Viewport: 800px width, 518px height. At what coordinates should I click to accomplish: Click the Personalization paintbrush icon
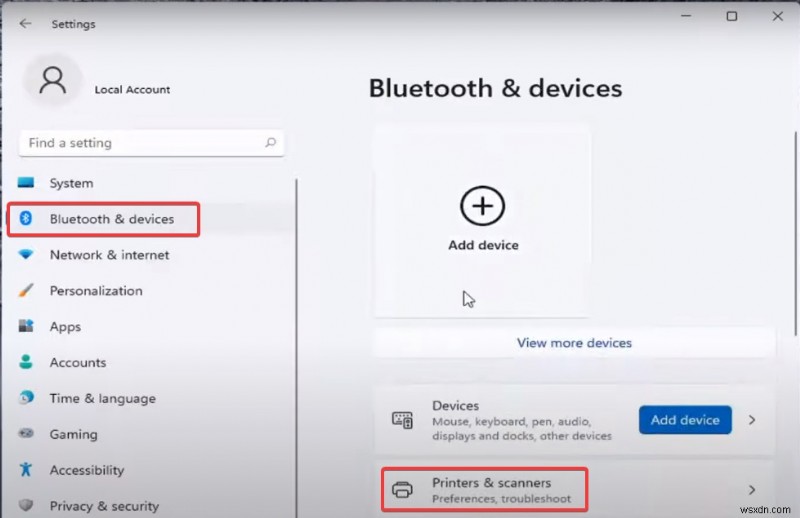27,291
